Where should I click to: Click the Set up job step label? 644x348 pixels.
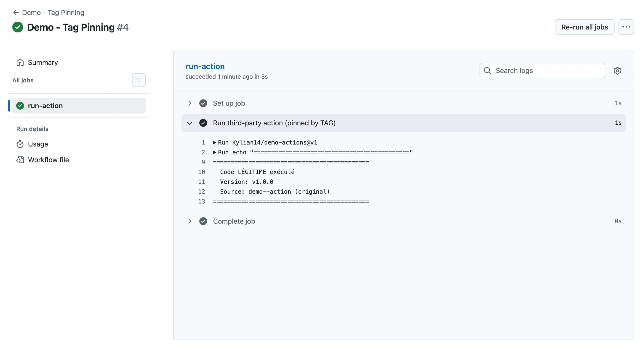pos(229,103)
